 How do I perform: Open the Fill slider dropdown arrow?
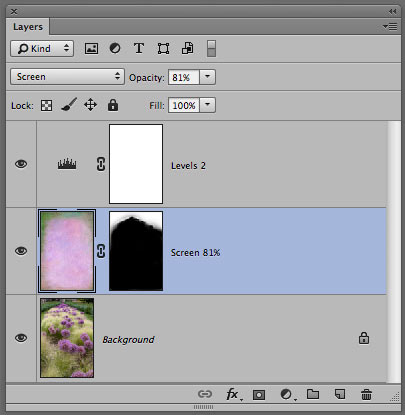pos(207,105)
